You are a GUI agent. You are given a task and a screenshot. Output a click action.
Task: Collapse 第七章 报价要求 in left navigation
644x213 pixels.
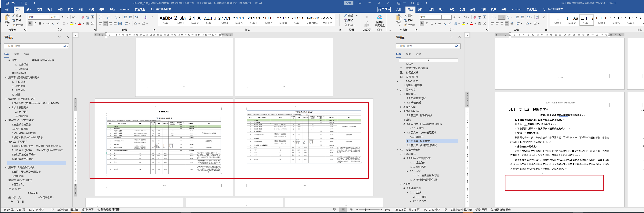point(6,142)
